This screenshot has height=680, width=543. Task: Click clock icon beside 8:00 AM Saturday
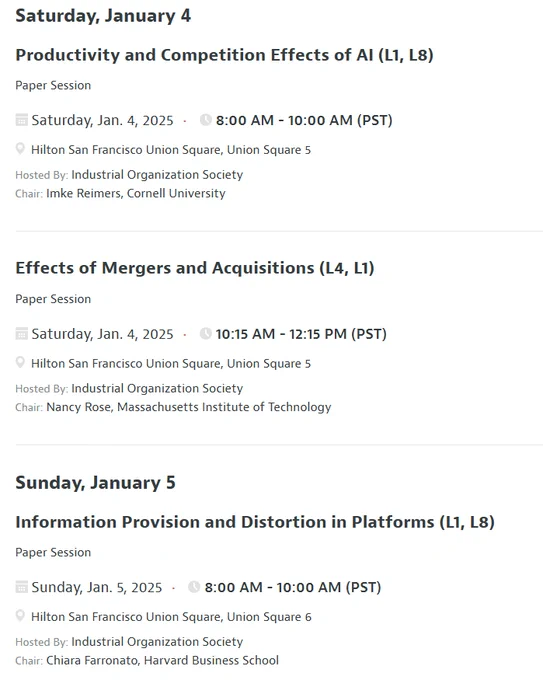click(206, 120)
